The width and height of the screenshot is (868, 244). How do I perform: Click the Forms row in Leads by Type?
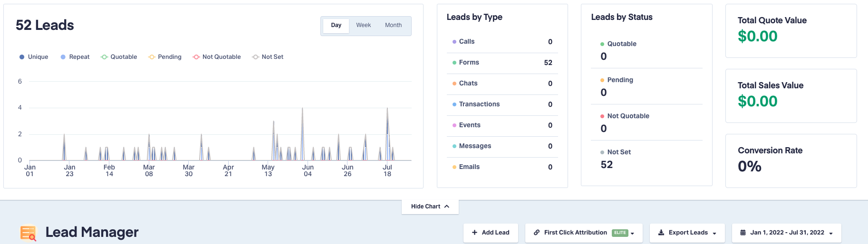(502, 63)
